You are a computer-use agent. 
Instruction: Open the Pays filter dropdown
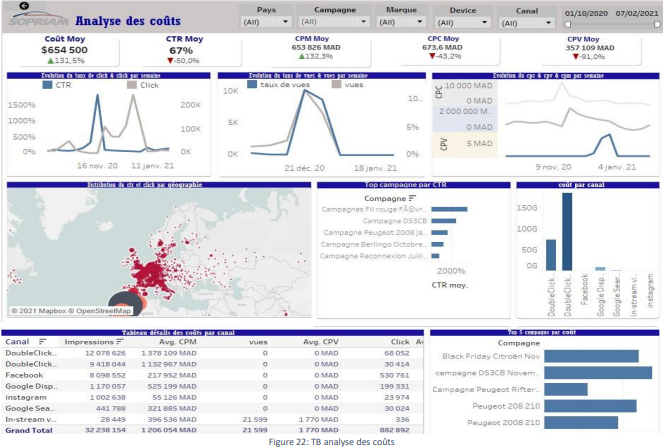click(266, 22)
